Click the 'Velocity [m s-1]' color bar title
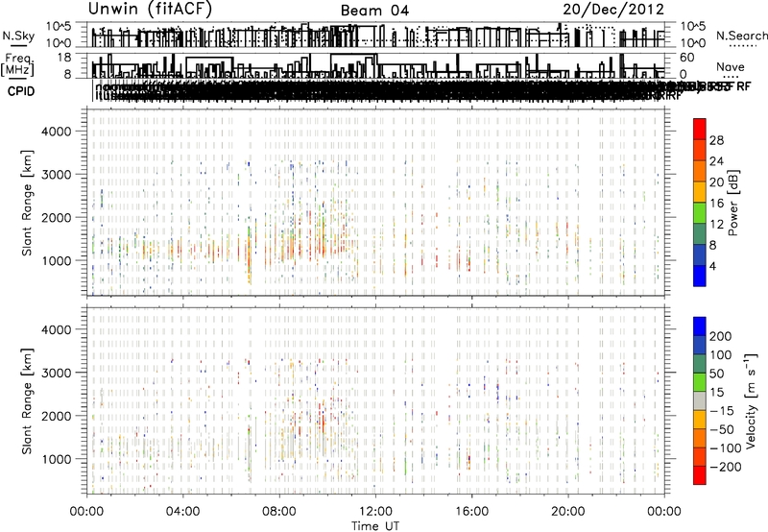Screen dimensions: 768x532 pyautogui.click(x=751, y=401)
